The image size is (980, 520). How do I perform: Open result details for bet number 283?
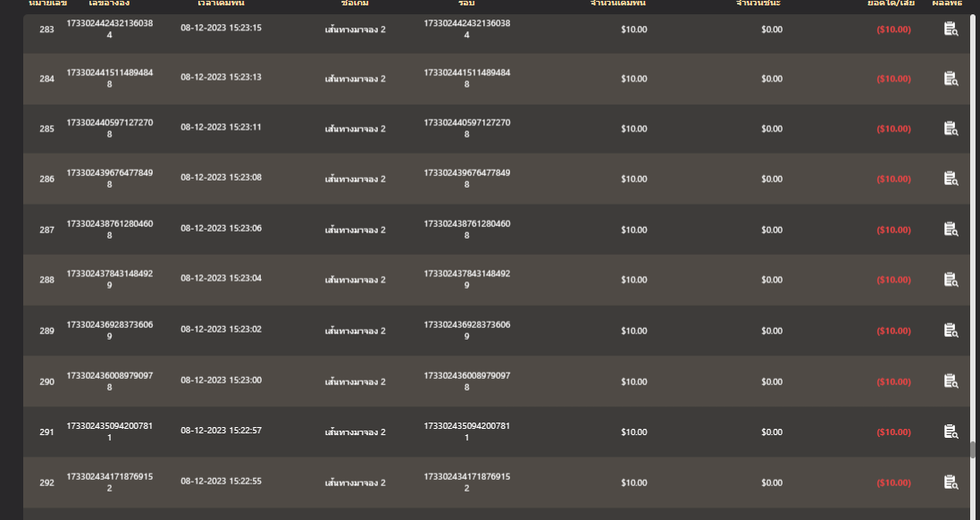tap(951, 29)
